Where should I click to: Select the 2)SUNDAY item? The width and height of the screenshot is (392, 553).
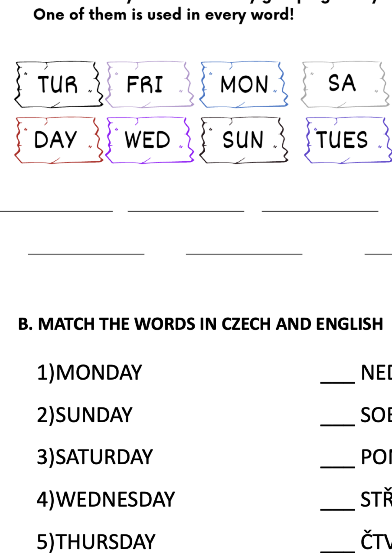tap(85, 415)
